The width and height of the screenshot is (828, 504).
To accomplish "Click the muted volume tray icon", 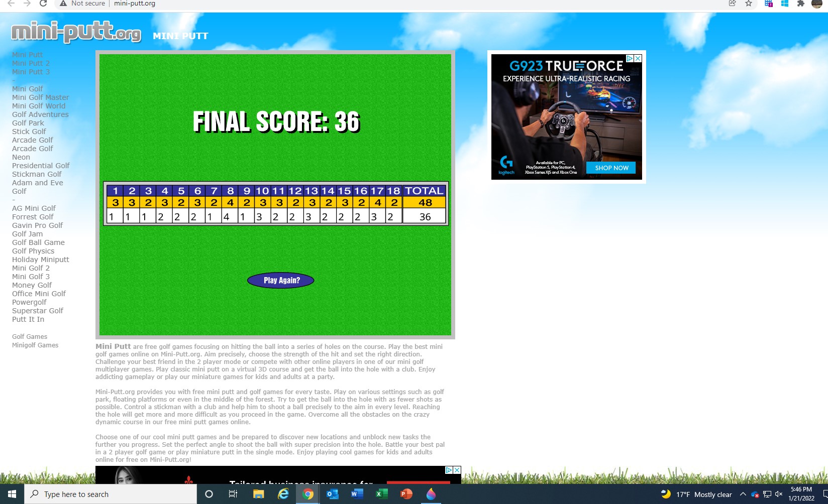I will coord(779,494).
